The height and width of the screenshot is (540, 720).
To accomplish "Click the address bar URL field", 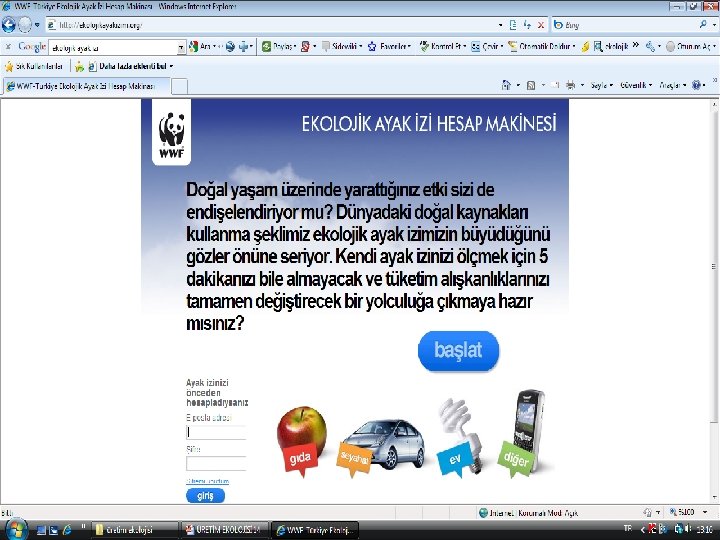I will click(271, 25).
